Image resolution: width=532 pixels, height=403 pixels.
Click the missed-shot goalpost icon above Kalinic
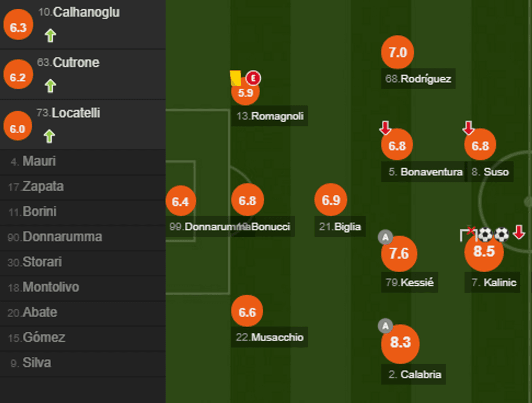467,234
